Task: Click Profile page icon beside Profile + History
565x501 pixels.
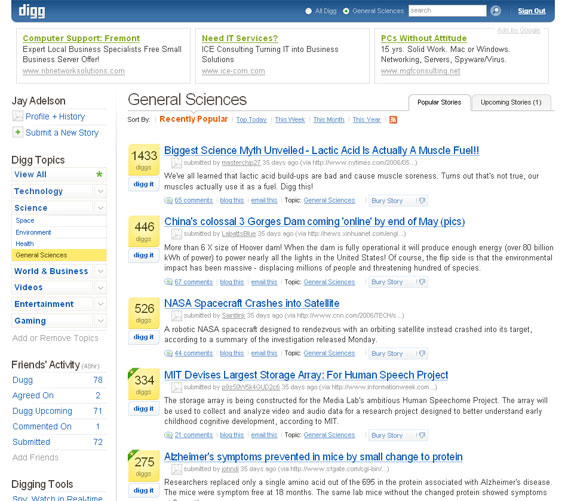Action: click(17, 116)
